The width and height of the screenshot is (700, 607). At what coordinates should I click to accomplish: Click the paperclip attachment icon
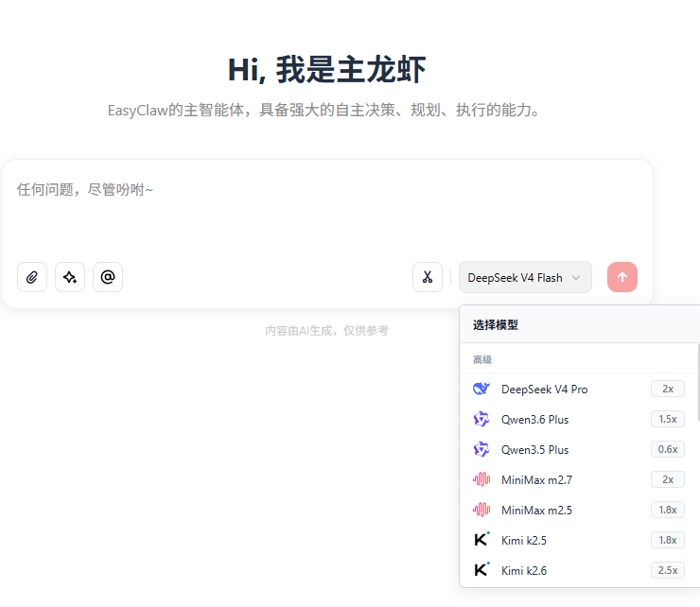click(32, 277)
